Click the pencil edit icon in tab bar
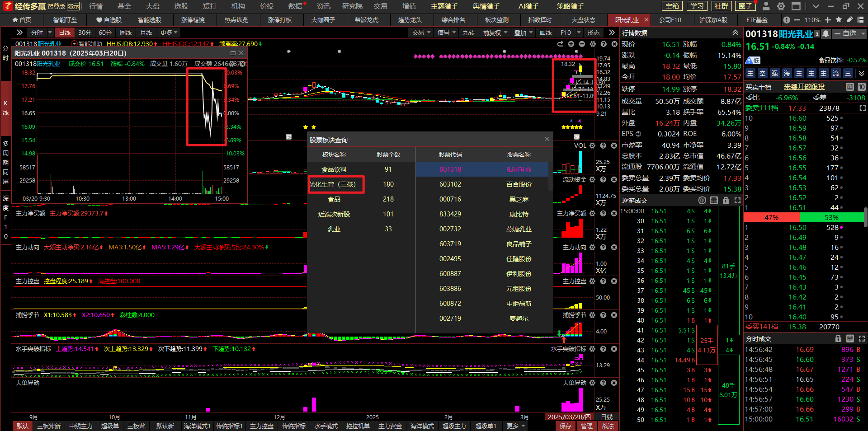 849,20
